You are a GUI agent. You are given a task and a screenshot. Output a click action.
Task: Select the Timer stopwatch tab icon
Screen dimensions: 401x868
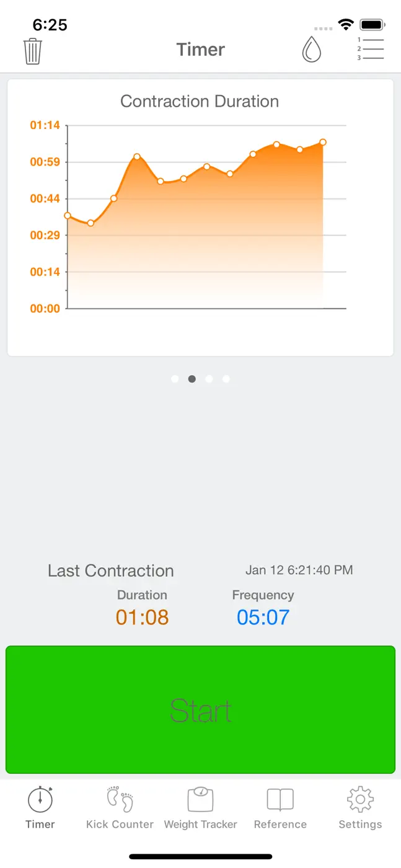click(40, 799)
